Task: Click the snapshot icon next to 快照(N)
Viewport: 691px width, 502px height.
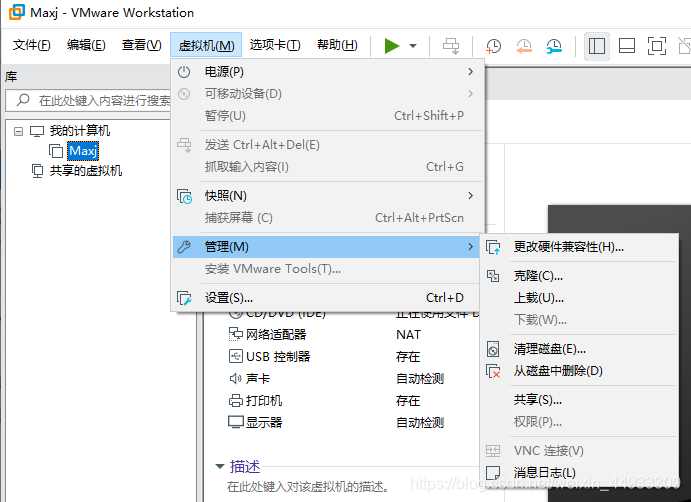Action: coord(184,196)
